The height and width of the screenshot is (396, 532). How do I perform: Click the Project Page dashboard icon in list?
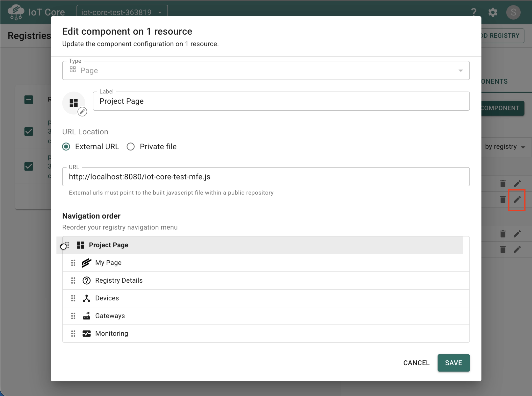click(80, 245)
